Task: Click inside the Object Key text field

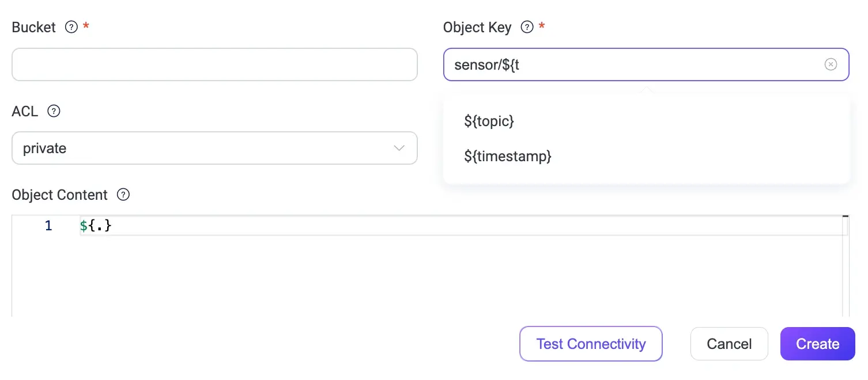Action: click(x=634, y=64)
